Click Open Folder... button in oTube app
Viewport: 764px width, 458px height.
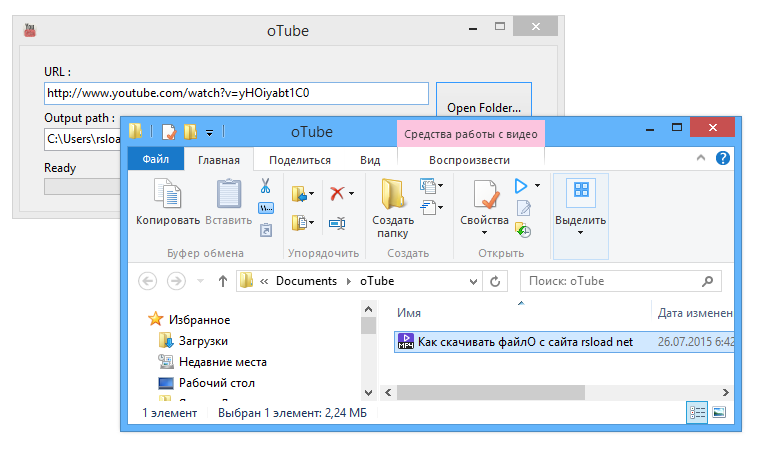484,107
